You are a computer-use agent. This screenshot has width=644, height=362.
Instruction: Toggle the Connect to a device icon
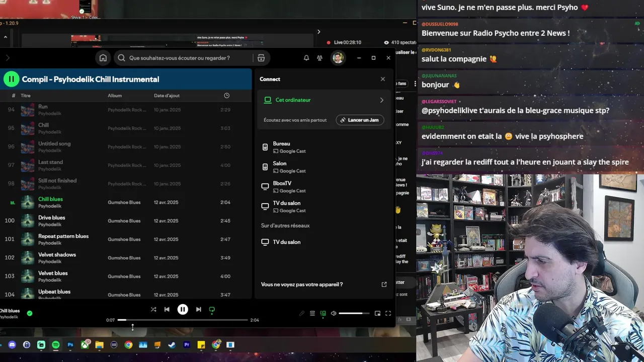coord(323,313)
